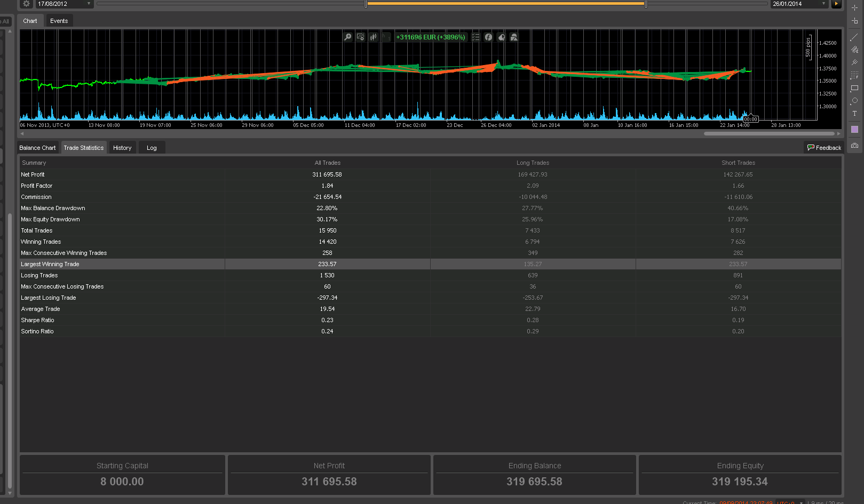
Task: Open the 26/01/2014 end date dropdown
Action: click(823, 4)
